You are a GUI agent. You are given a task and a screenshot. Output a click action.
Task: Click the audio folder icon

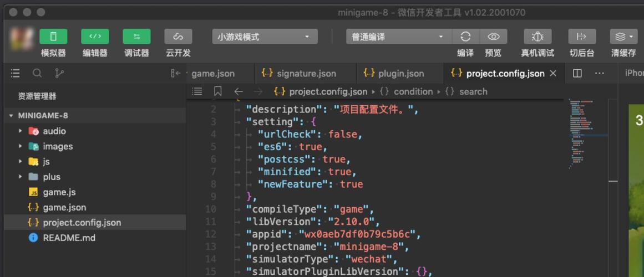(33, 131)
